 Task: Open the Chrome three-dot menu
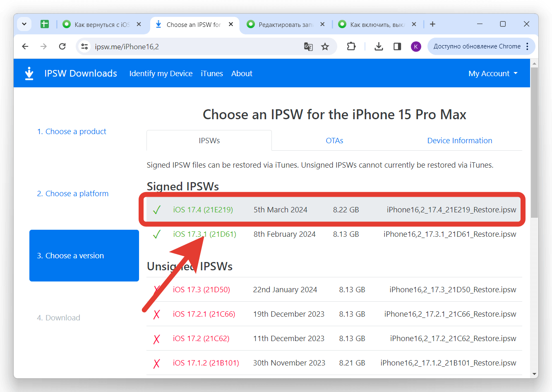coord(527,46)
